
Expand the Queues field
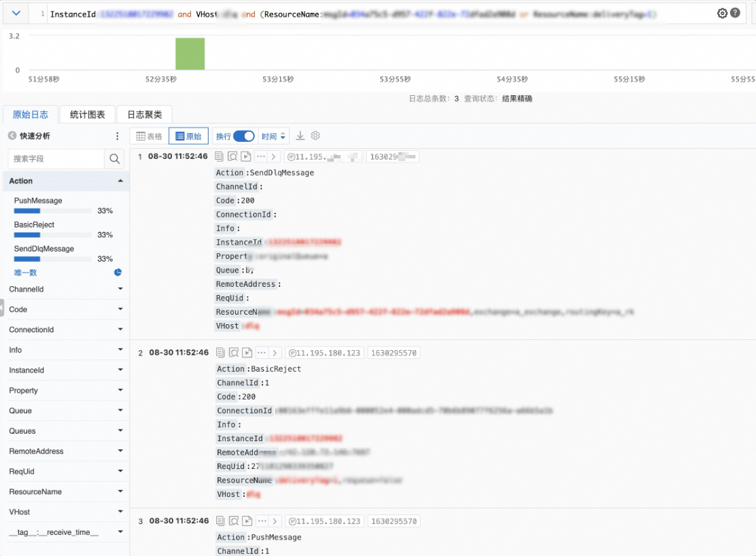click(x=65, y=431)
